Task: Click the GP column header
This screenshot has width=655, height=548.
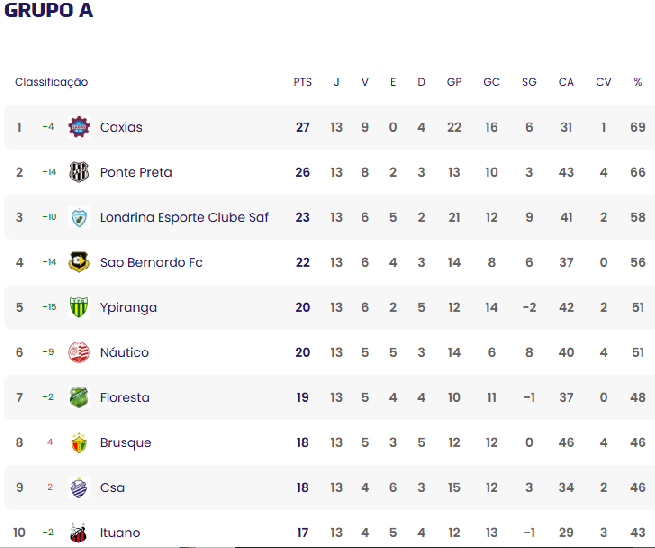Action: coord(454,82)
